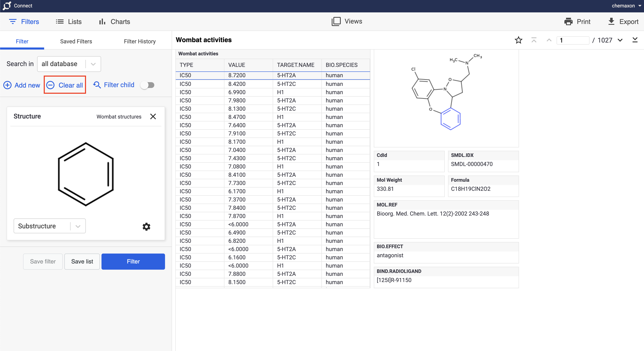
Task: Click the Export icon
Action: (611, 22)
